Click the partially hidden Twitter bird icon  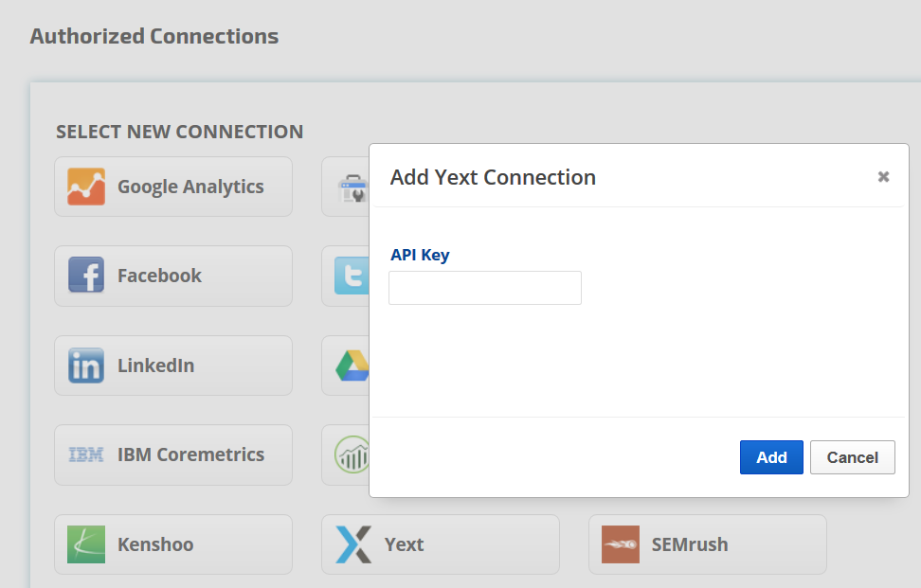click(x=352, y=276)
